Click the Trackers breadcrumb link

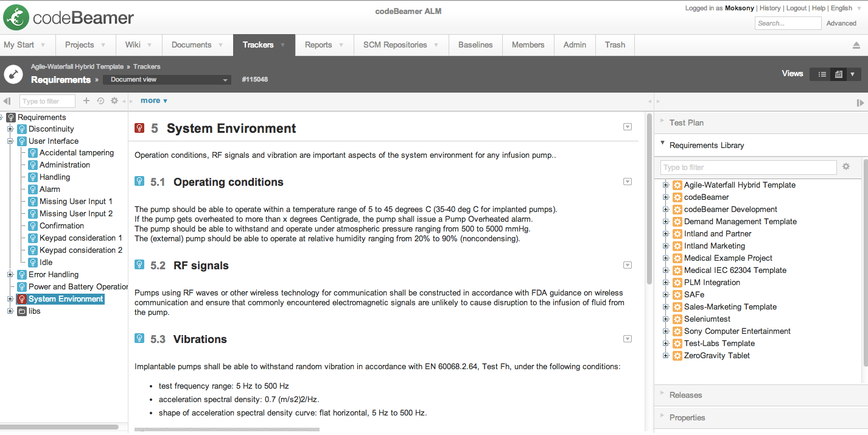[147, 66]
